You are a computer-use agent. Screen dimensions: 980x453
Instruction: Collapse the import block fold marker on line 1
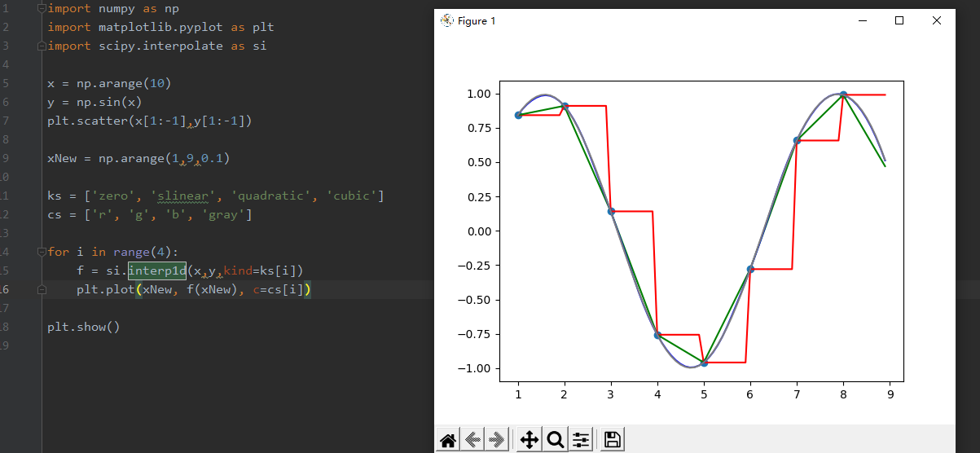tap(42, 9)
